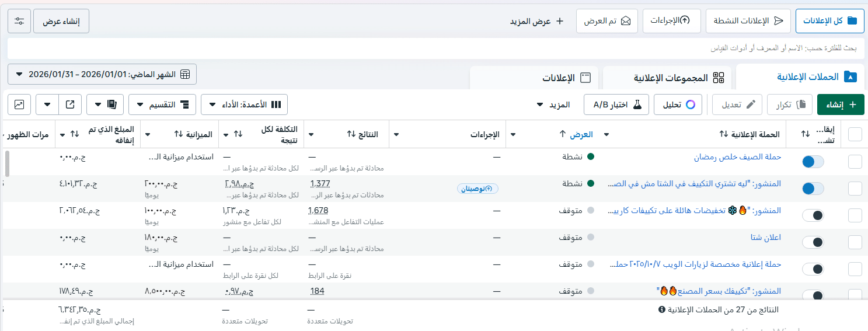Click عرض المزيد plus option

(537, 21)
